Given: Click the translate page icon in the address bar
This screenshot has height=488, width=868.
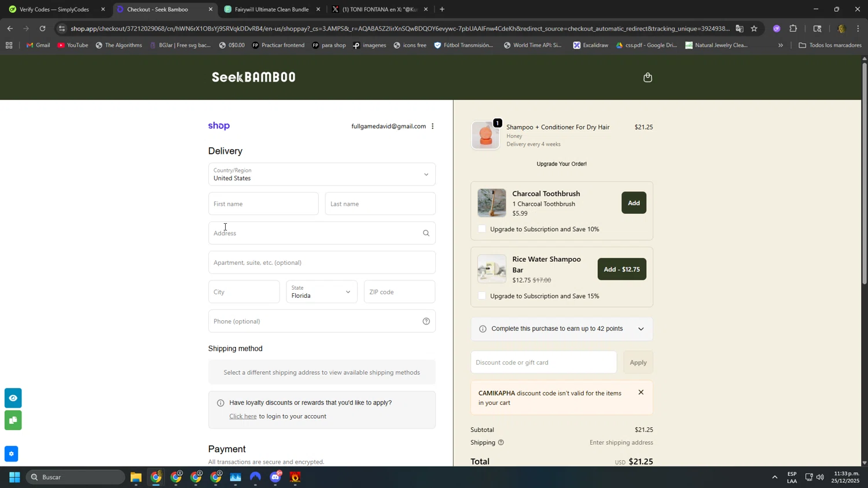Looking at the screenshot, I should pos(740,28).
